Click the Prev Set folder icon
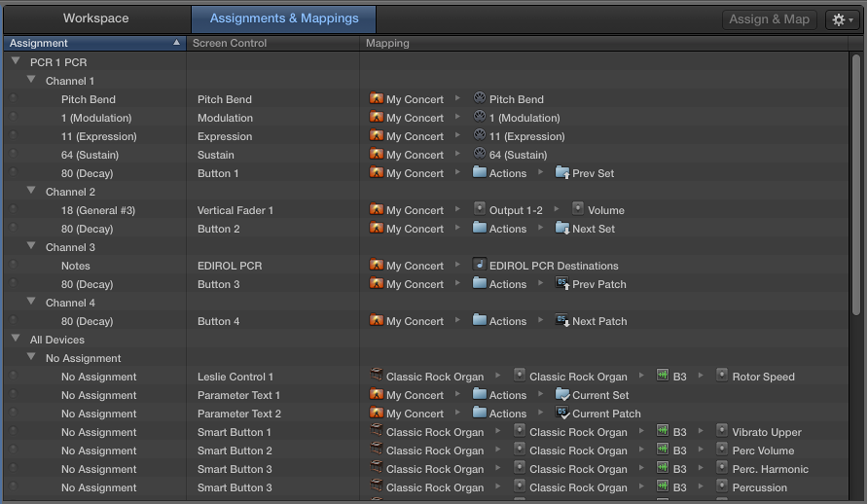868x504 pixels. (x=562, y=172)
